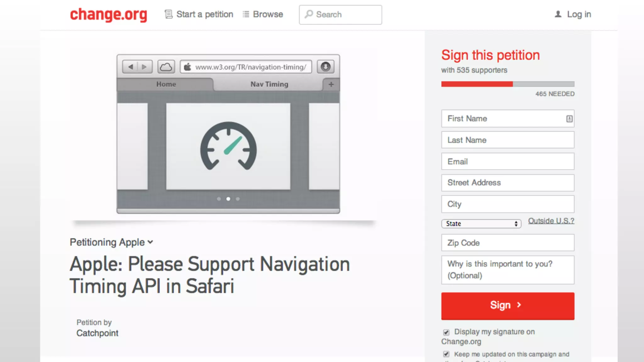Click the iCloud button in Safari illustration
Screen dimensions: 644x362
click(x=166, y=67)
